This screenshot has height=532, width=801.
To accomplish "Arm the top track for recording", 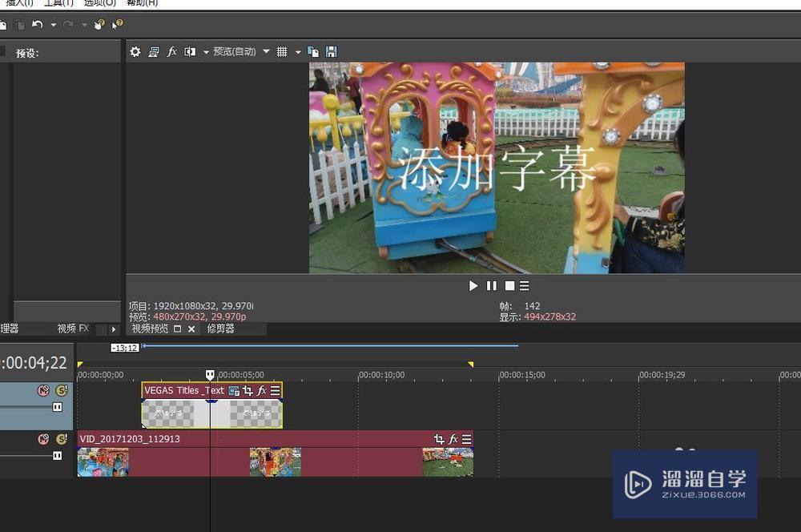I will [x=57, y=407].
